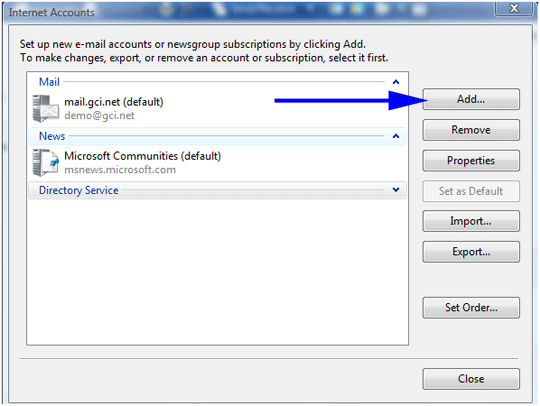Click the Import... button
The image size is (540, 406).
471,221
